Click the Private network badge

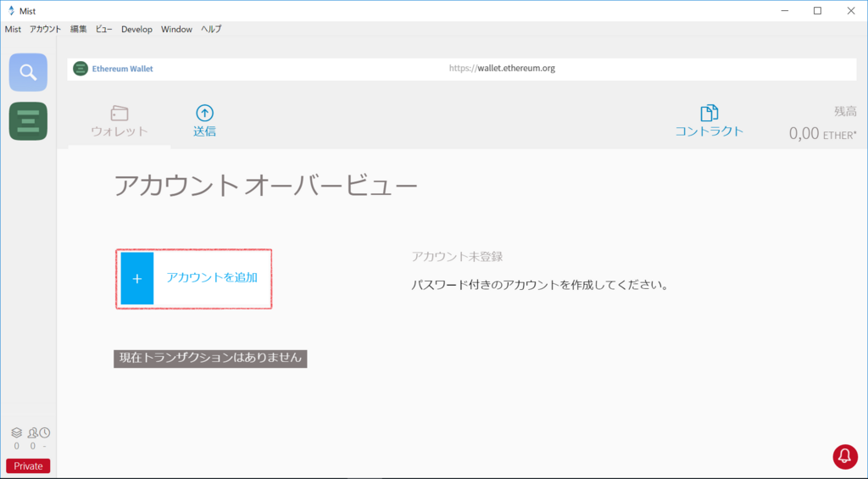[x=28, y=465]
